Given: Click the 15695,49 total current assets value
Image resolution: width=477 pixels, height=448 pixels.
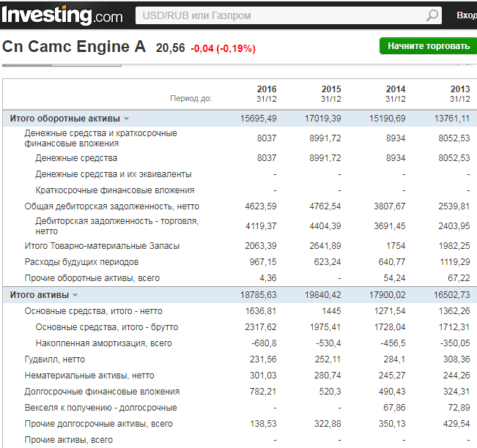Looking at the screenshot, I should (258, 119).
